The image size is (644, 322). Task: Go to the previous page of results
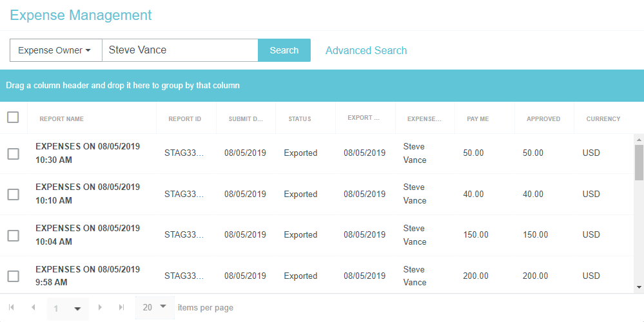pos(33,308)
